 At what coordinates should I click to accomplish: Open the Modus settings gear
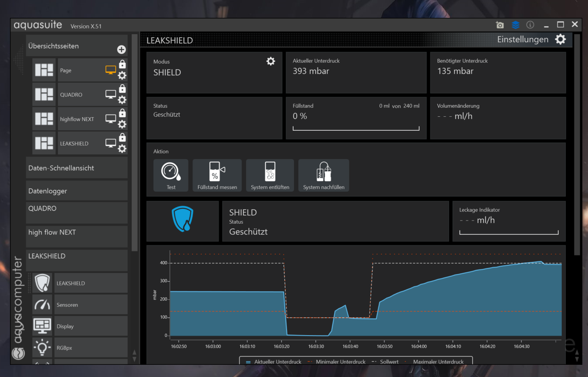click(x=271, y=61)
